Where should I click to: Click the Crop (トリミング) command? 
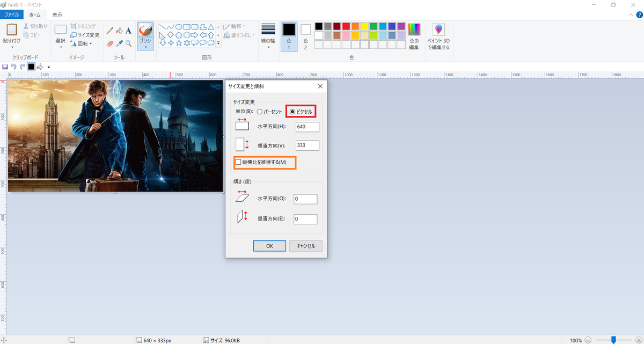click(x=83, y=26)
